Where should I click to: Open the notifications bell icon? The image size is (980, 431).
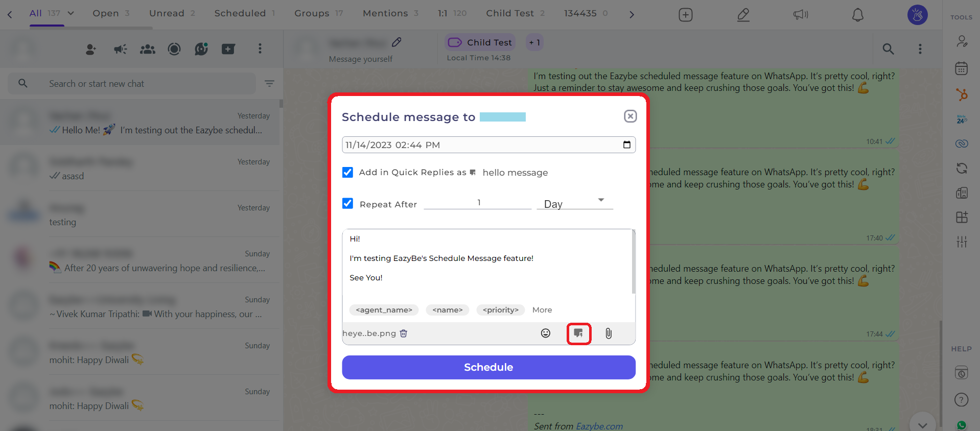pyautogui.click(x=858, y=15)
